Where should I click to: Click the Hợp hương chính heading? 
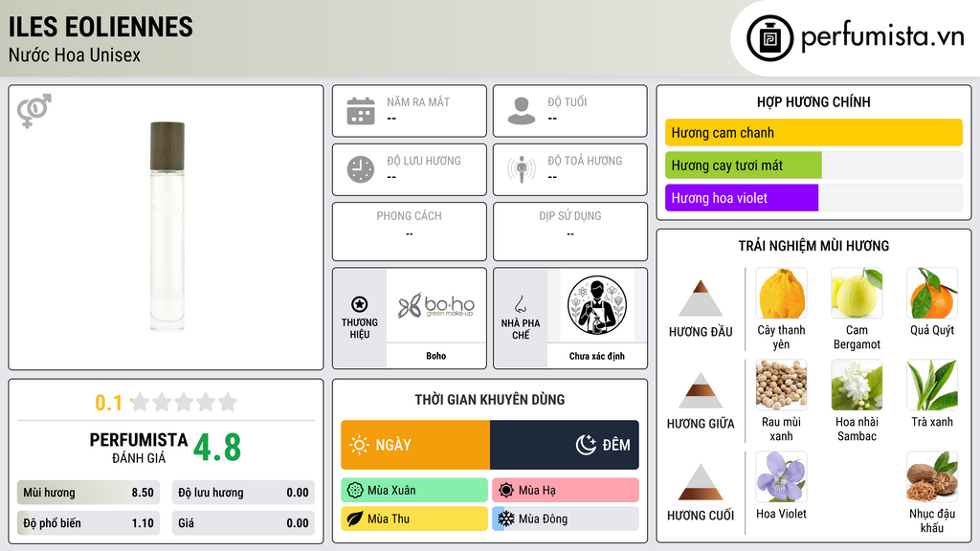coord(813,101)
